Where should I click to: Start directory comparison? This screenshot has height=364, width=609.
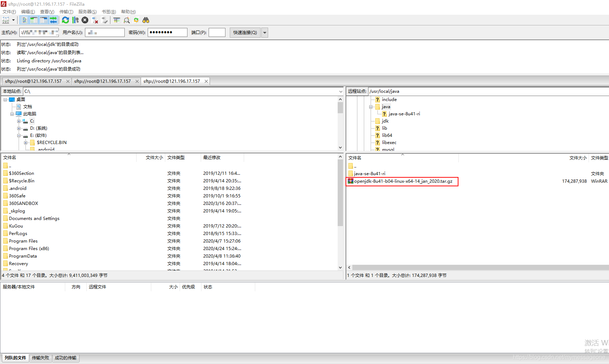pos(127,20)
